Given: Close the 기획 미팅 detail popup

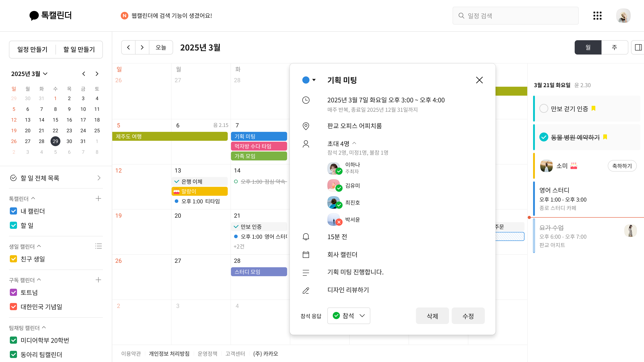Looking at the screenshot, I should click(479, 80).
